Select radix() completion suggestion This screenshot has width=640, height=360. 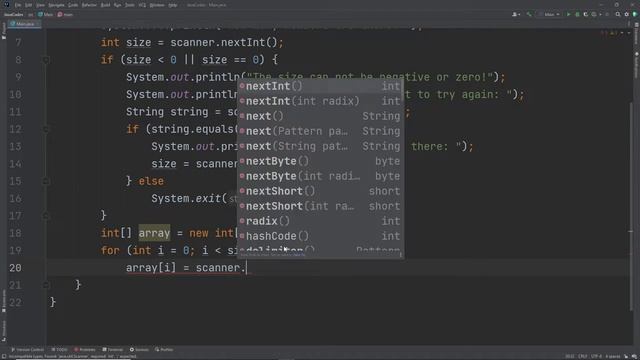coord(320,221)
